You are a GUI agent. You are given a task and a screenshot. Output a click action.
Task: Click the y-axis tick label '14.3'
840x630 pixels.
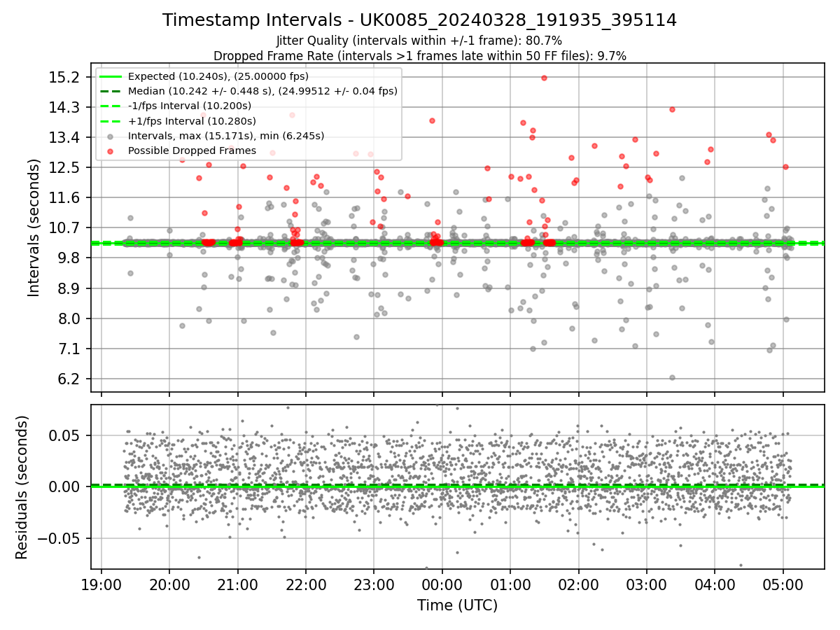click(64, 107)
